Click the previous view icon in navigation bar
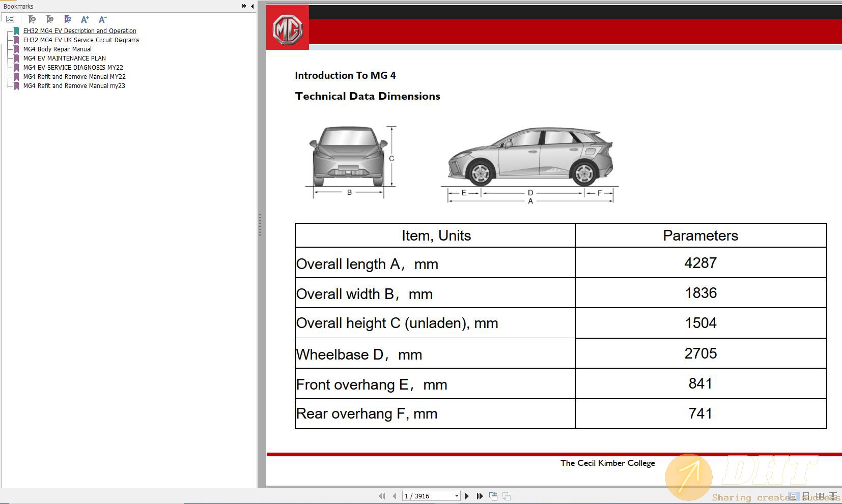 pyautogui.click(x=493, y=496)
